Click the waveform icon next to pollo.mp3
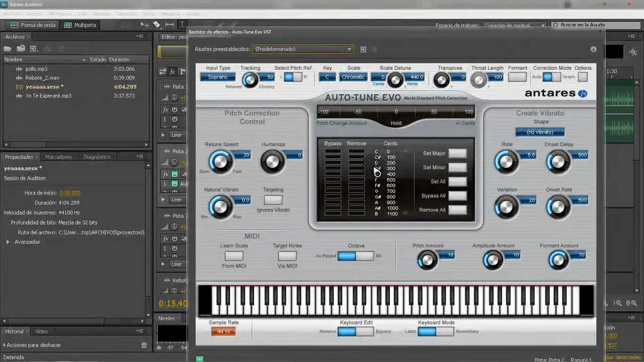Image resolution: width=644 pixels, height=362 pixels. coord(19,69)
